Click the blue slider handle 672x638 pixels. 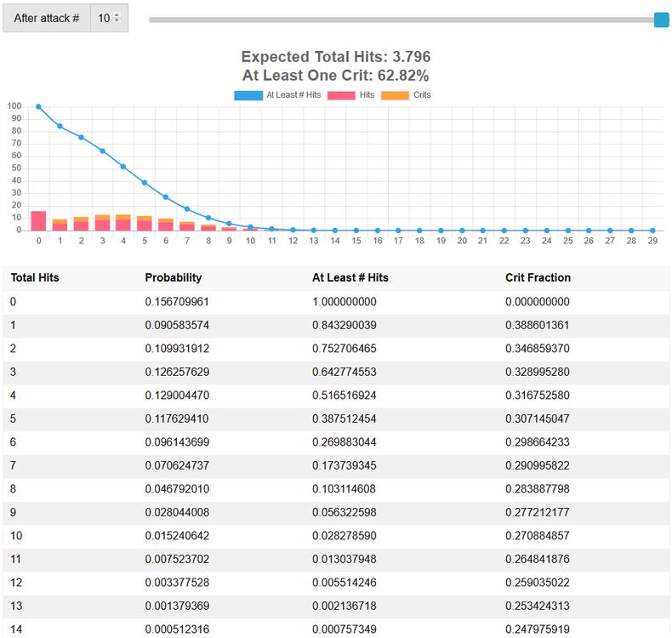(661, 20)
